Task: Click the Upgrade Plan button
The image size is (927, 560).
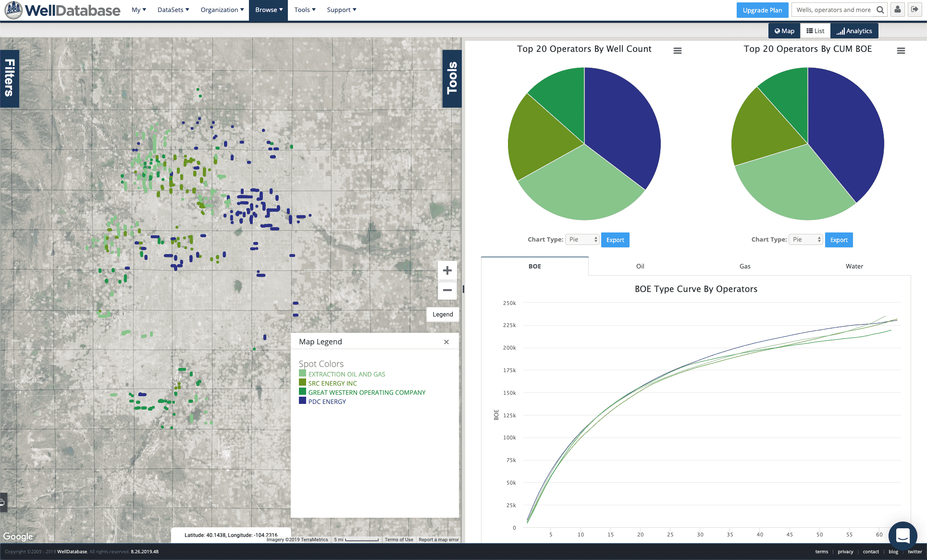Action: (x=762, y=10)
